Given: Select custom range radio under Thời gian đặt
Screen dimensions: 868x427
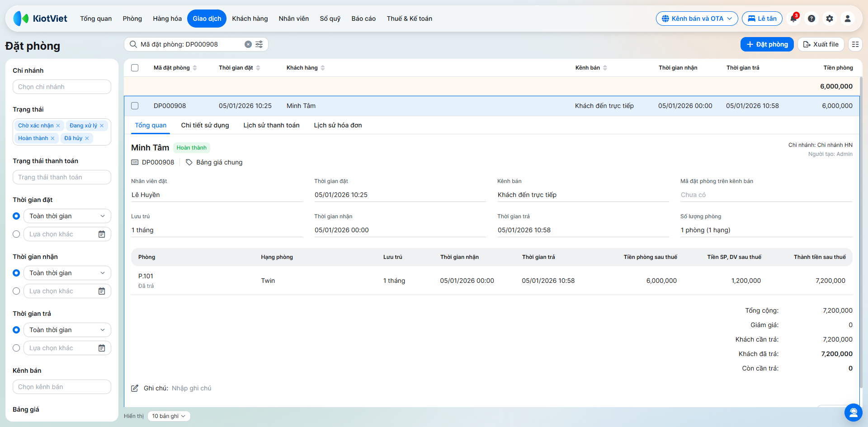Looking at the screenshot, I should [x=16, y=234].
